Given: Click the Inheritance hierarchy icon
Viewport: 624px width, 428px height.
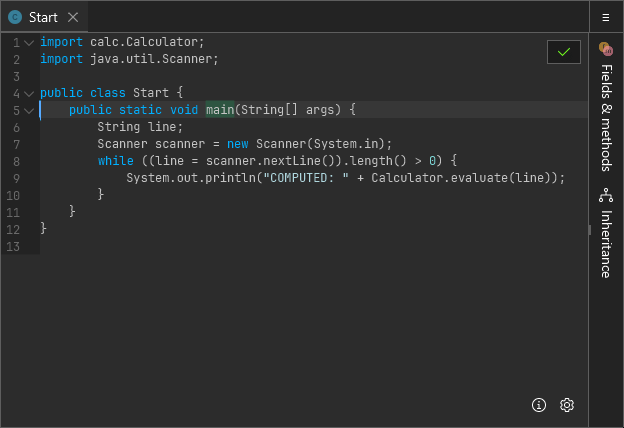Looking at the screenshot, I should [x=606, y=195].
